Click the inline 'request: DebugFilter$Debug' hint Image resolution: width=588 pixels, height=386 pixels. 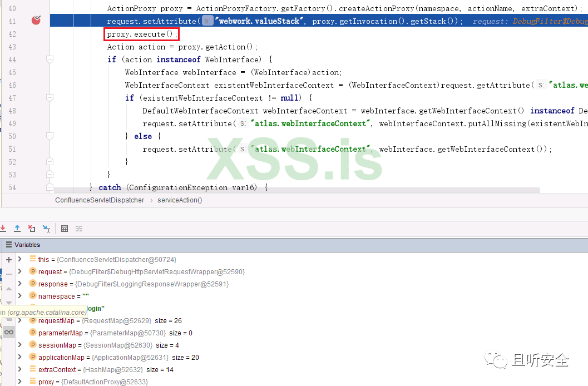[530, 21]
